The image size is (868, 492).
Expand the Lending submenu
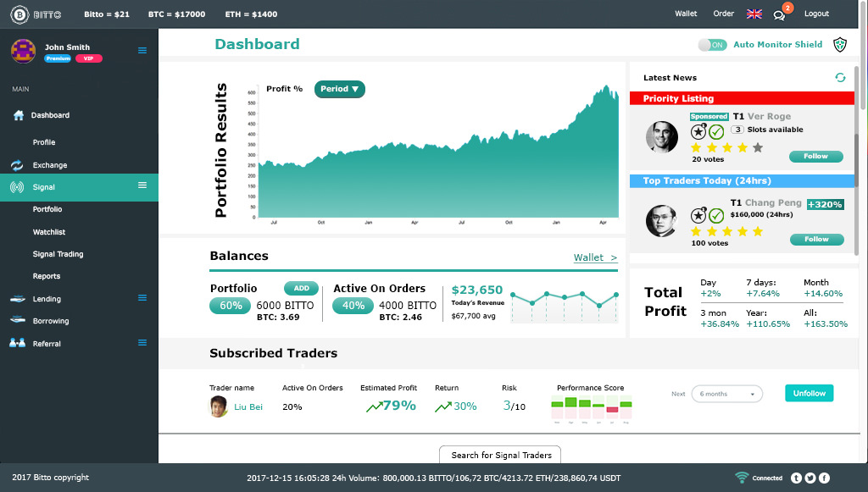tap(142, 297)
